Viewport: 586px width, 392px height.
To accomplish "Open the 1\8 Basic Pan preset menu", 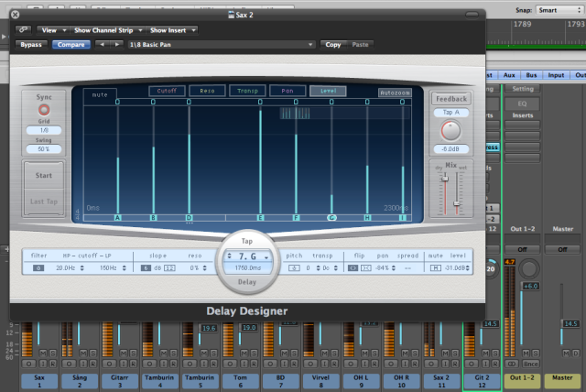I will click(221, 45).
